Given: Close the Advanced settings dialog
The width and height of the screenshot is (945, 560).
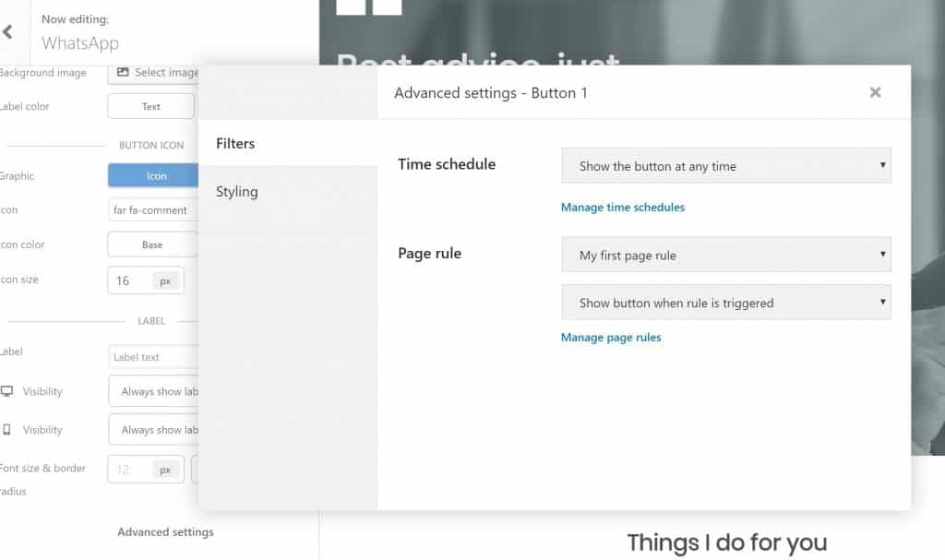Looking at the screenshot, I should click(x=875, y=92).
